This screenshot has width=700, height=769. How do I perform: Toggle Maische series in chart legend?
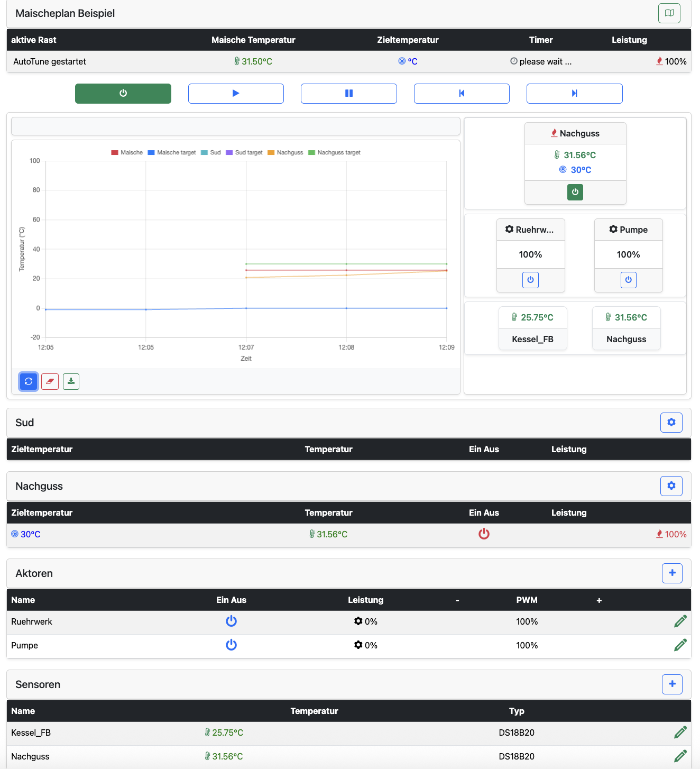(x=127, y=153)
